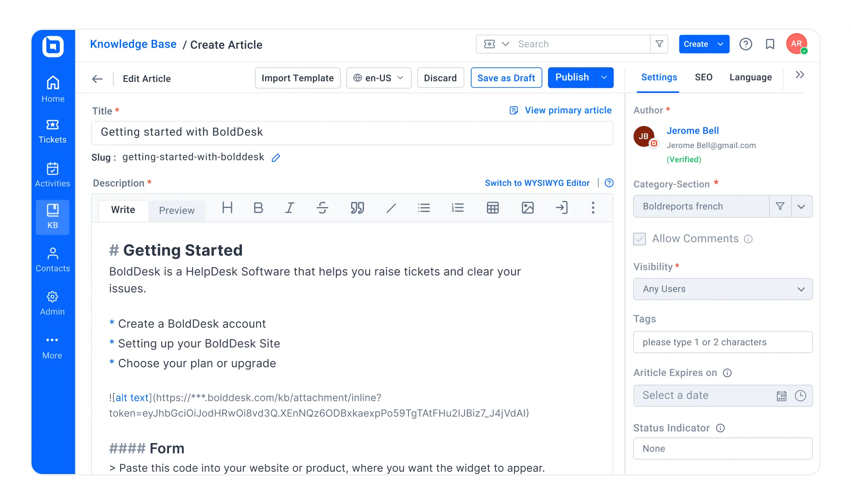The image size is (851, 504).
Task: Insert an image using the editor toolbar
Action: (x=528, y=208)
